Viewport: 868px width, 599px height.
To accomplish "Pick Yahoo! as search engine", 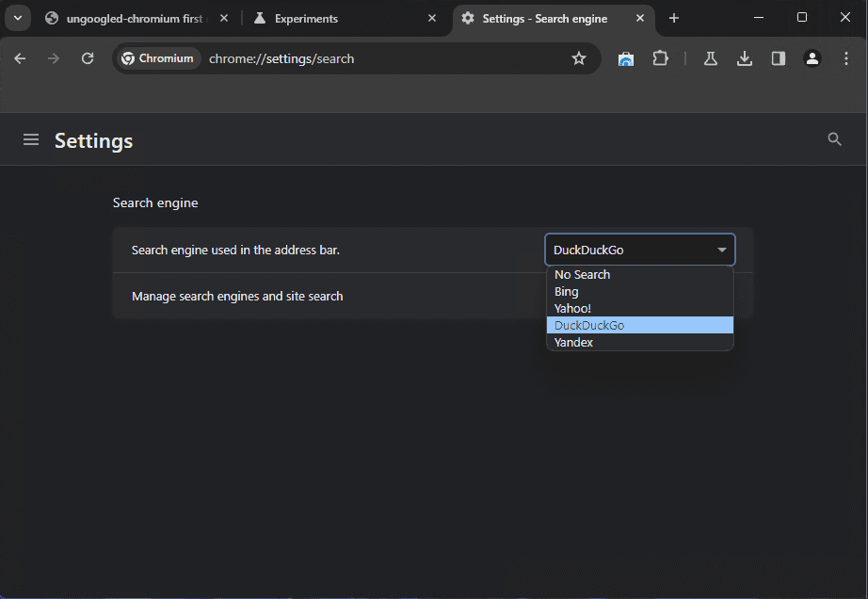I will (573, 309).
